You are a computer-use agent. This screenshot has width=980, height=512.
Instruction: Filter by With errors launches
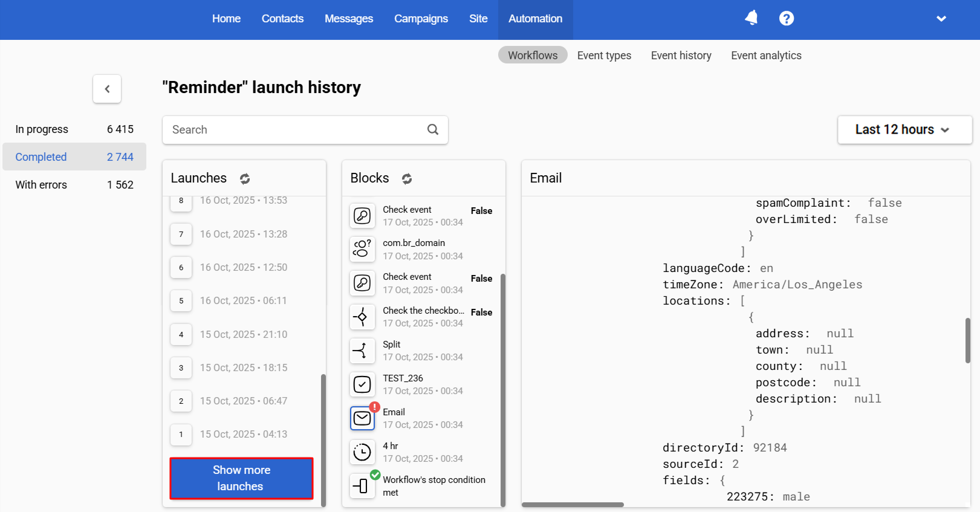[74, 185]
